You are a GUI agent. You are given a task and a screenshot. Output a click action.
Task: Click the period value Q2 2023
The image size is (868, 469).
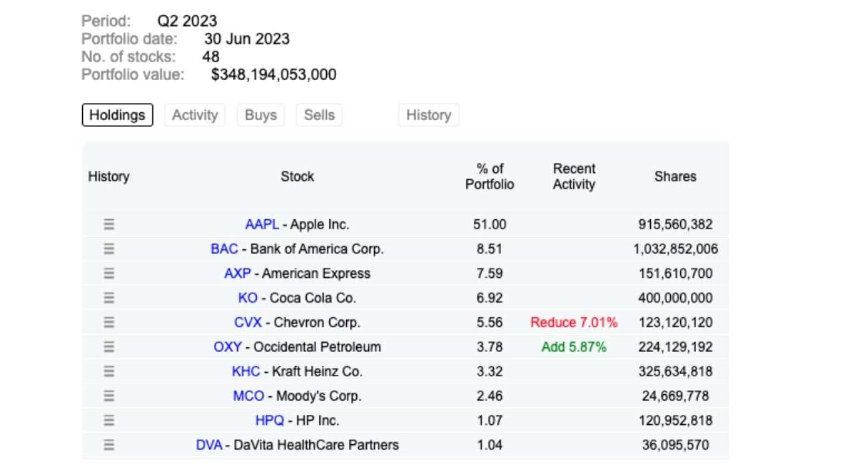[187, 21]
